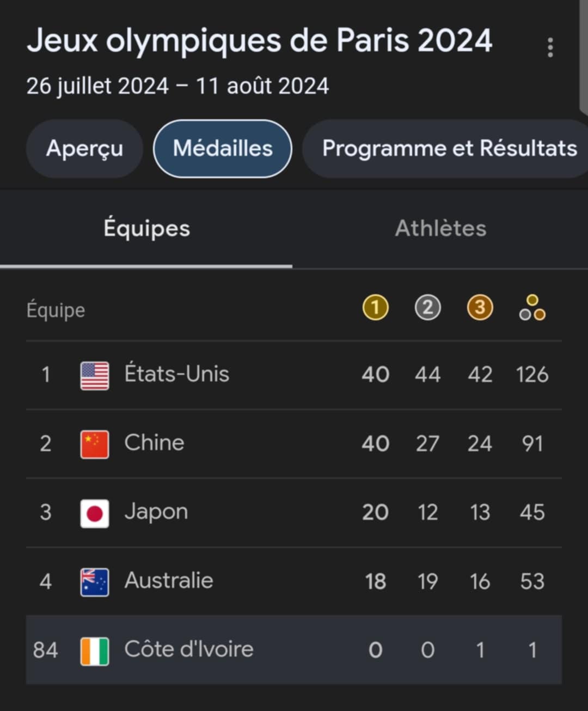This screenshot has width=588, height=711.
Task: Click the total medals column icon
Action: pyautogui.click(x=532, y=308)
